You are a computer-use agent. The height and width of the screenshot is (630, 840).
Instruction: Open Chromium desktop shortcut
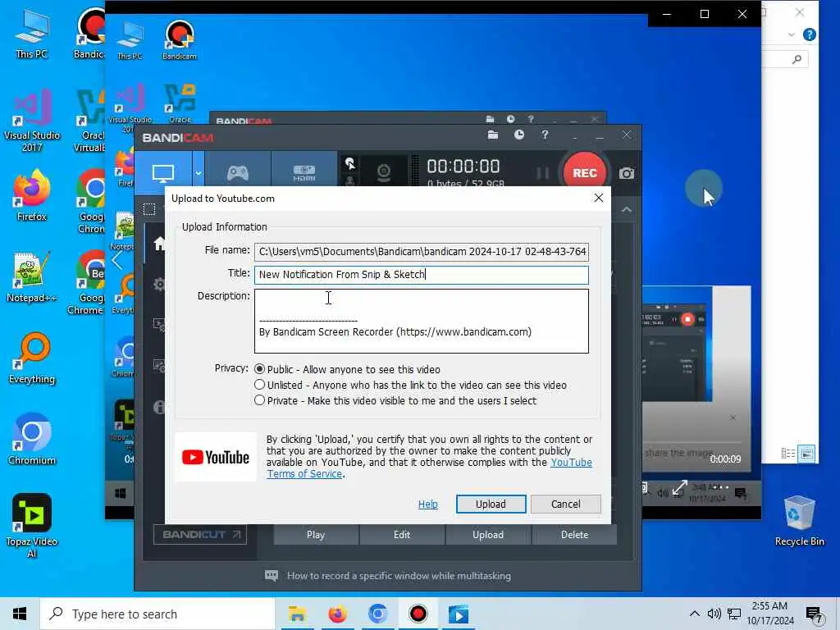(x=32, y=440)
